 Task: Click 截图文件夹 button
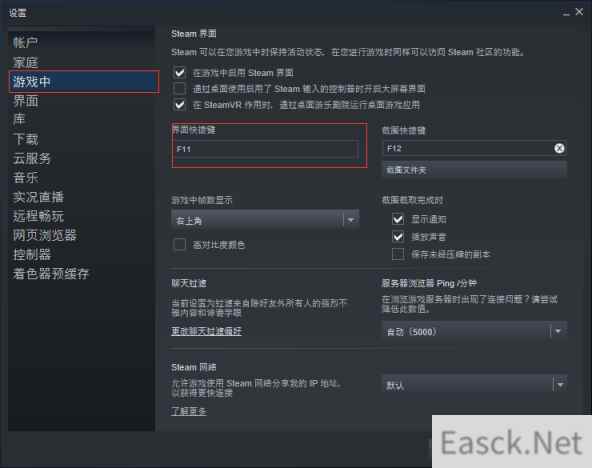coord(475,170)
